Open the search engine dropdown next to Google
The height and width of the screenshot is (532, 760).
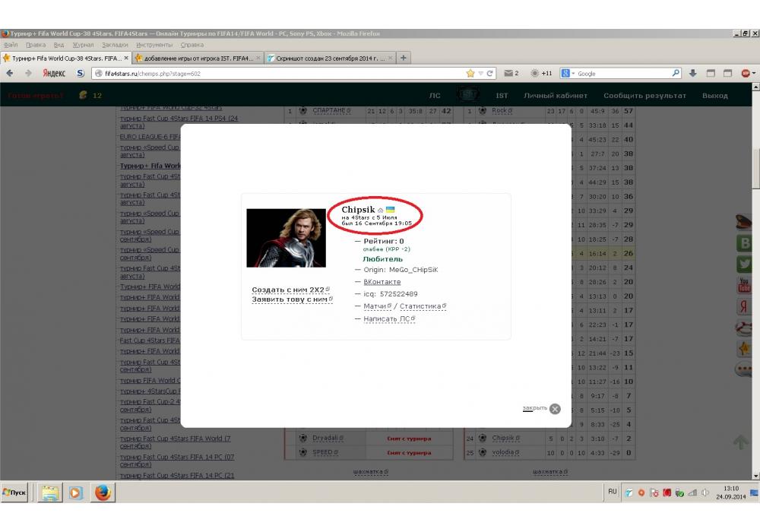tap(569, 74)
